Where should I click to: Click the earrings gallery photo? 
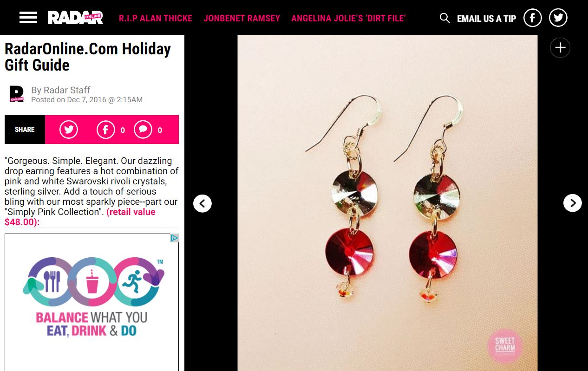[x=387, y=203]
